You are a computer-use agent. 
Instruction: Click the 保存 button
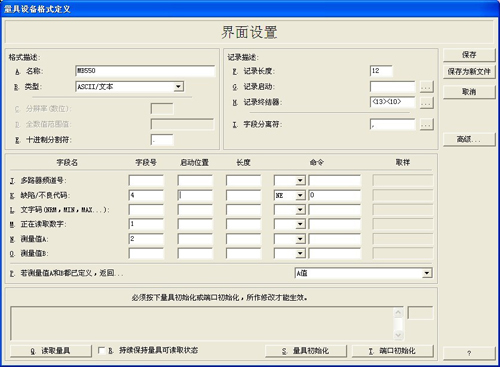pos(469,55)
